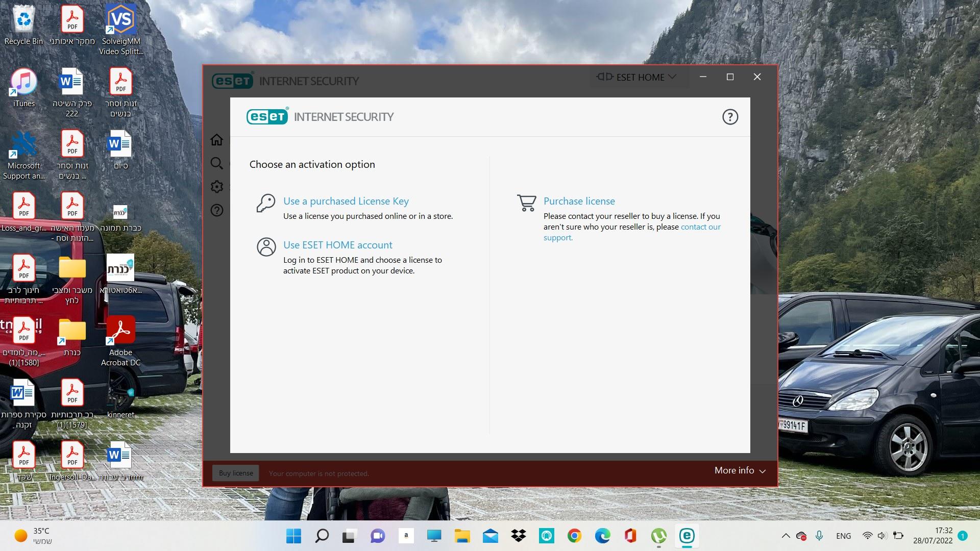This screenshot has height=551, width=980.
Task: Open Dropbox from taskbar
Action: 518,536
